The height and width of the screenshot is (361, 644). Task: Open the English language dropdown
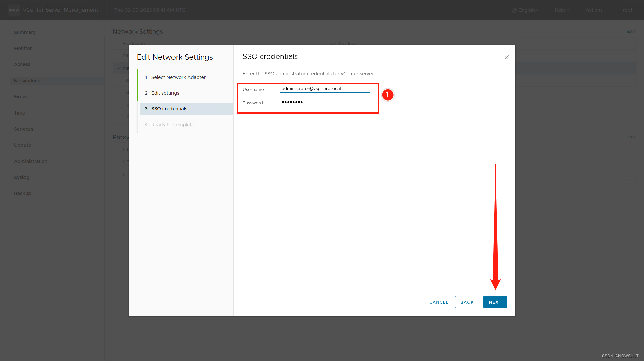[526, 10]
